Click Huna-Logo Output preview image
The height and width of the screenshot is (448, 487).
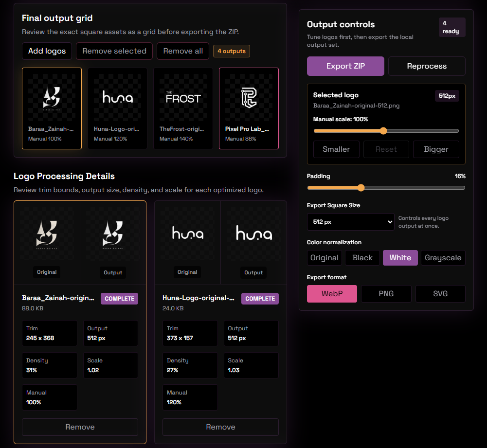[254, 233]
